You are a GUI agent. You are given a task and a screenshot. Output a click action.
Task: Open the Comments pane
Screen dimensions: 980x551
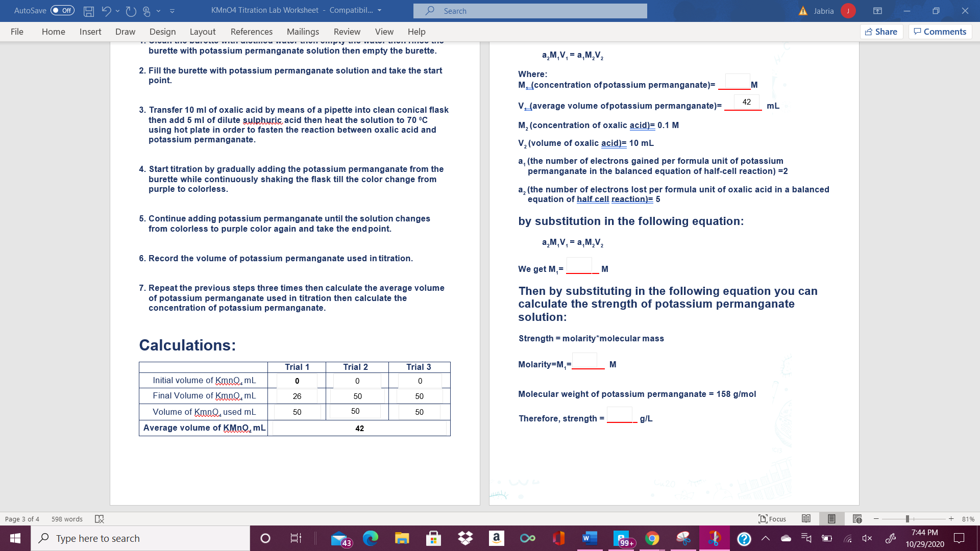pos(940,31)
